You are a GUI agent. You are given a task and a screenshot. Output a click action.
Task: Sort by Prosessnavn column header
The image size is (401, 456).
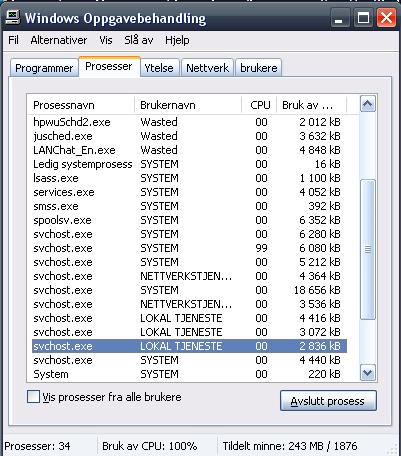pos(80,105)
